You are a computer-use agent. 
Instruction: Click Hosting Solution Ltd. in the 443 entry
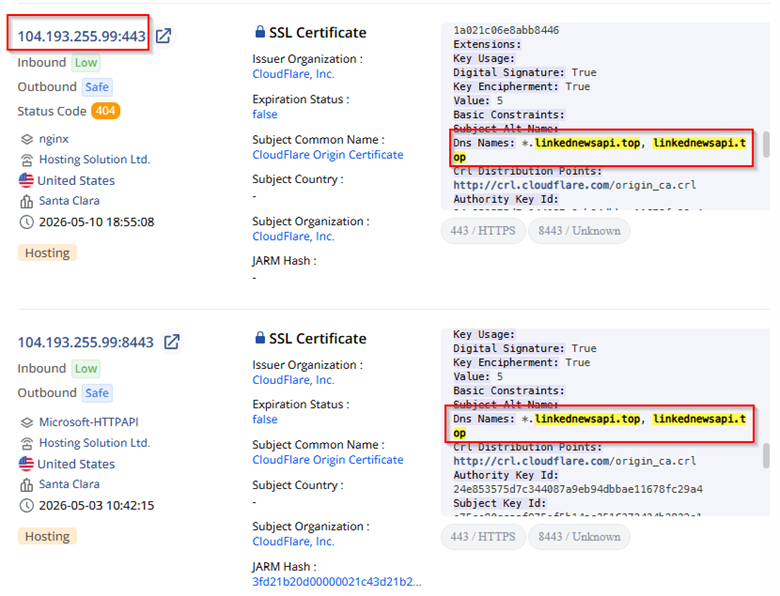pyautogui.click(x=95, y=159)
